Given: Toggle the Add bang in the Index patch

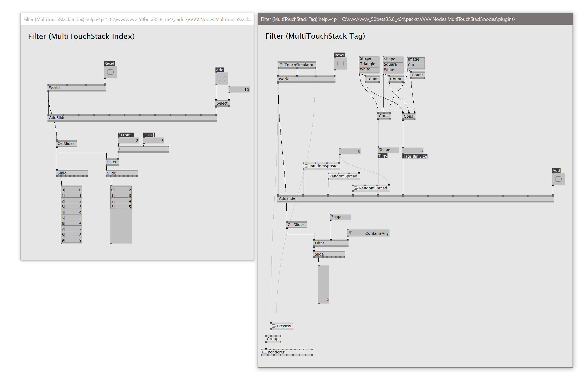Looking at the screenshot, I should (222, 78).
